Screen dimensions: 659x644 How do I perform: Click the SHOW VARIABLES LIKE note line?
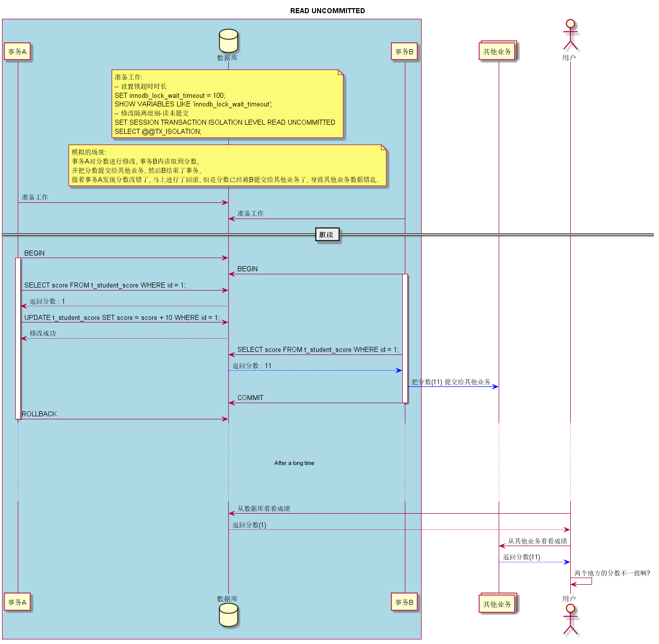tap(193, 104)
